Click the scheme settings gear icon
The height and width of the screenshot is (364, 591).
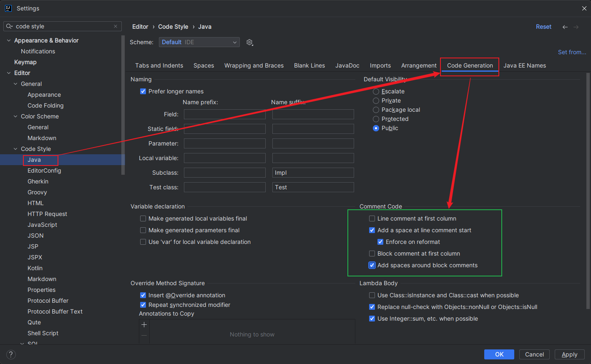coord(249,42)
